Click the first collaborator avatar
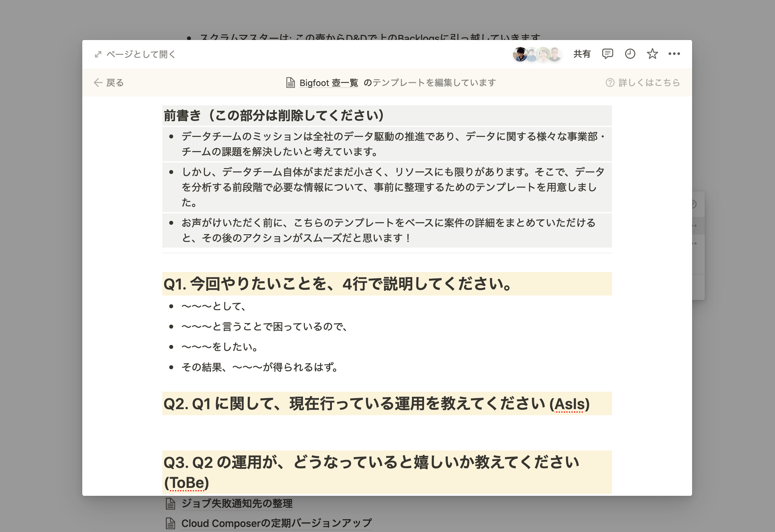775x532 pixels. pyautogui.click(x=520, y=54)
